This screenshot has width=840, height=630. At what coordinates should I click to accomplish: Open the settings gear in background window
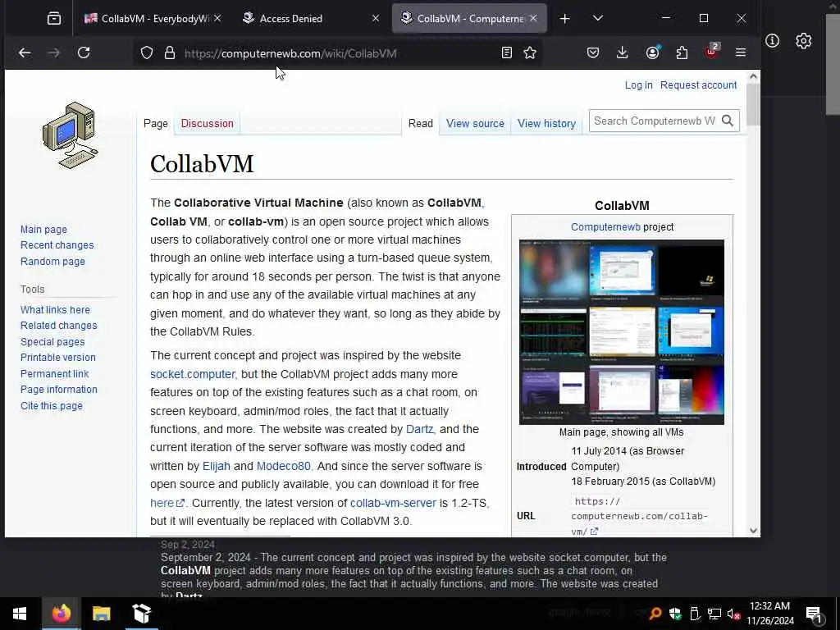pos(804,41)
